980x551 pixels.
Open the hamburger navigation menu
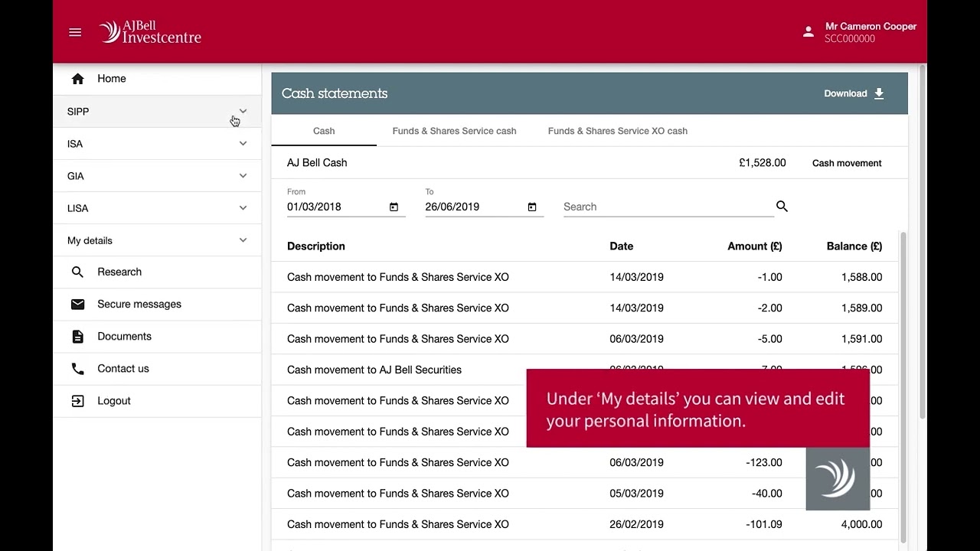[75, 32]
